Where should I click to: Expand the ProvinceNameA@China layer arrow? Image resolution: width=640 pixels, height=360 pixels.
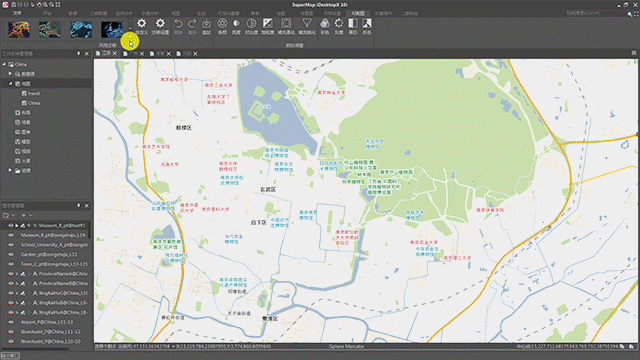point(17,274)
